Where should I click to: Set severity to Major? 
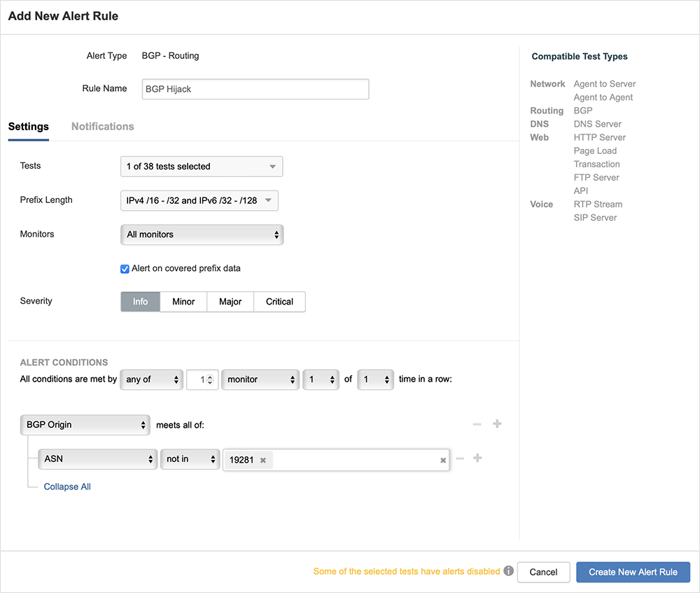(230, 302)
